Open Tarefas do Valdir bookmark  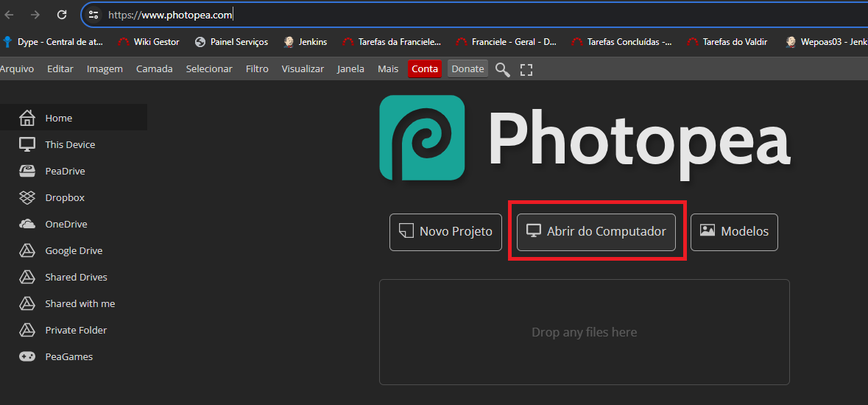click(727, 41)
